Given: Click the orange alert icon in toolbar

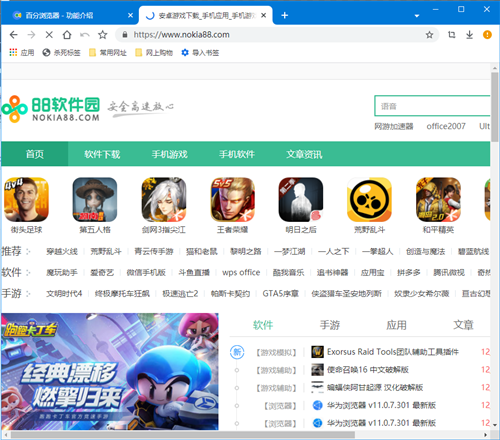Looking at the screenshot, I should [487, 35].
